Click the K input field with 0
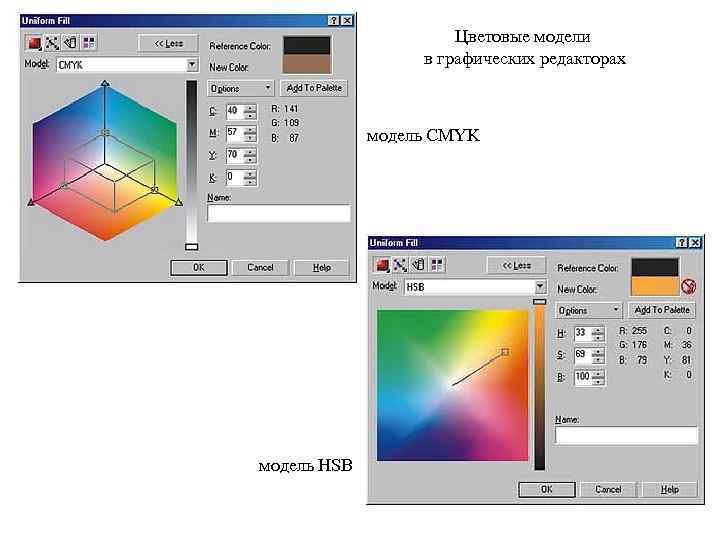Screen dimensions: 720x540 pyautogui.click(x=235, y=178)
